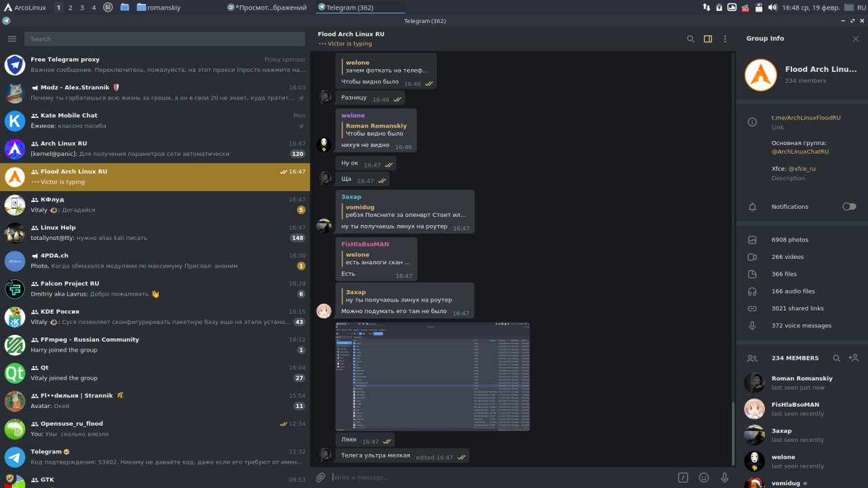The height and width of the screenshot is (488, 868).
Task: Open the @xfce_ru mention link
Action: pos(802,168)
